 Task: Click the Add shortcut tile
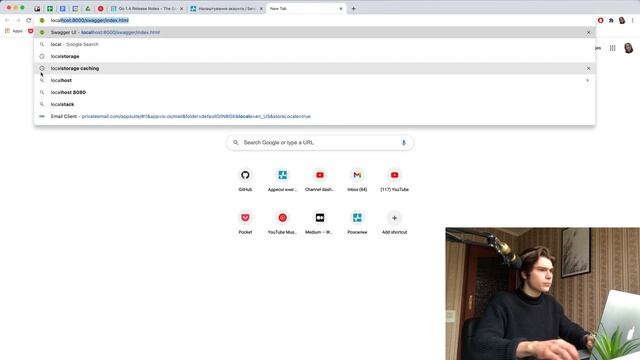394,222
